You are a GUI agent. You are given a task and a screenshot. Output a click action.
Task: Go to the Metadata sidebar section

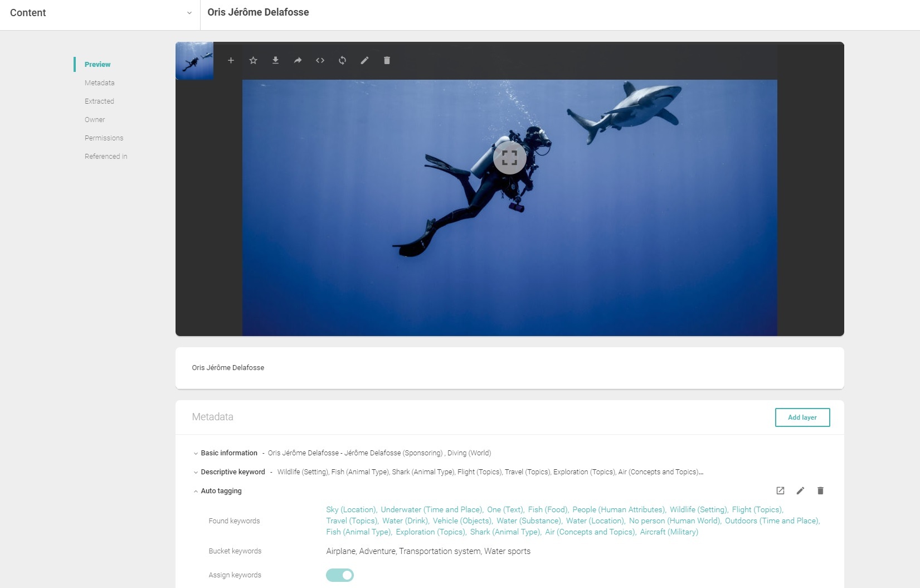click(x=99, y=82)
